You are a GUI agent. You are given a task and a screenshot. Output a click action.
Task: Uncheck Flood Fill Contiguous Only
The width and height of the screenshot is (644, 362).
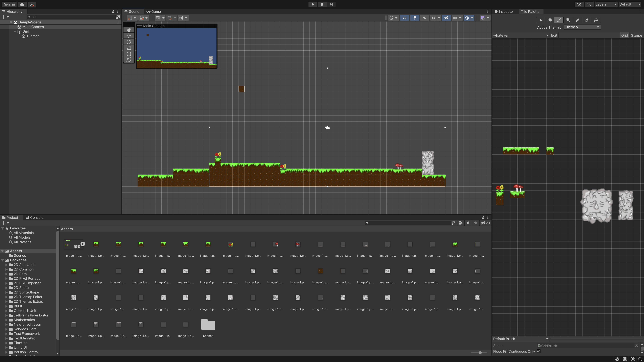538,352
